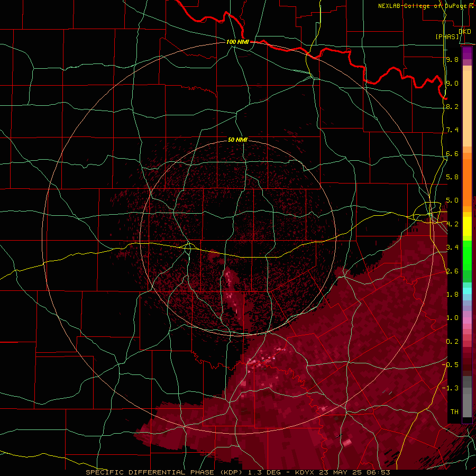Select the -1.3 legend value
The image size is (476, 476).
pos(450,388)
